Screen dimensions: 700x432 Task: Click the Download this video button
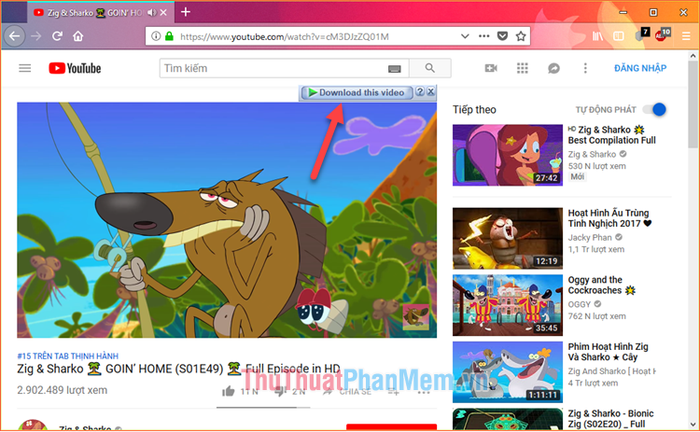click(356, 92)
